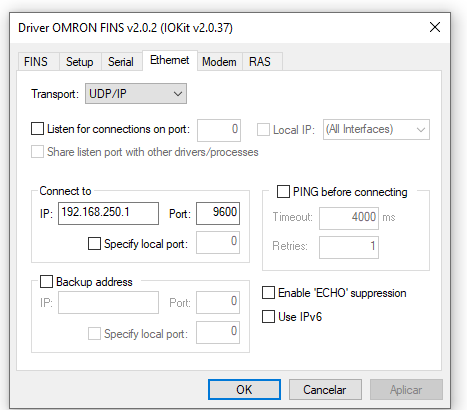
Task: Click the Ethernet tab label
Action: tap(170, 60)
